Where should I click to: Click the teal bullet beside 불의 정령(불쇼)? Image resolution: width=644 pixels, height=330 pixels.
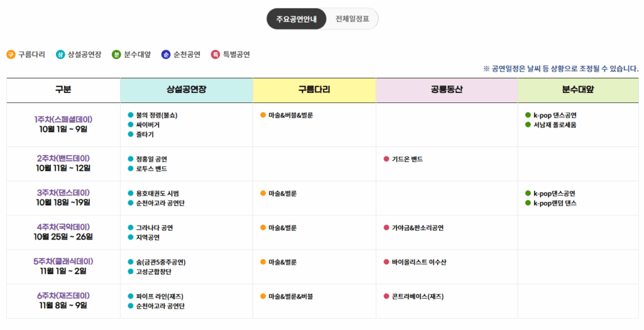point(130,115)
